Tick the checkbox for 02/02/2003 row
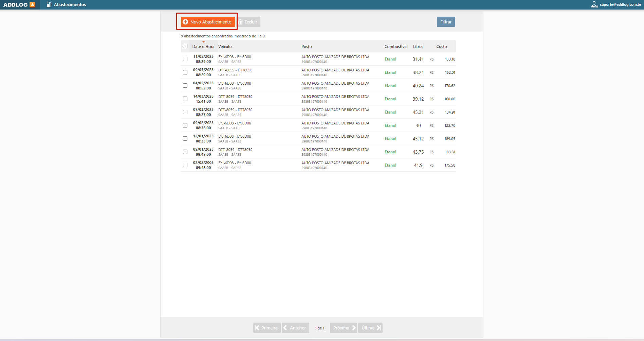This screenshot has width=644, height=341. click(x=185, y=165)
